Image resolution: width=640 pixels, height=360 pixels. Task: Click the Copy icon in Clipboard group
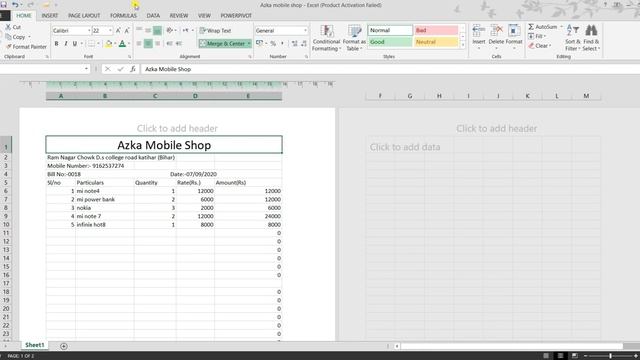[9, 37]
